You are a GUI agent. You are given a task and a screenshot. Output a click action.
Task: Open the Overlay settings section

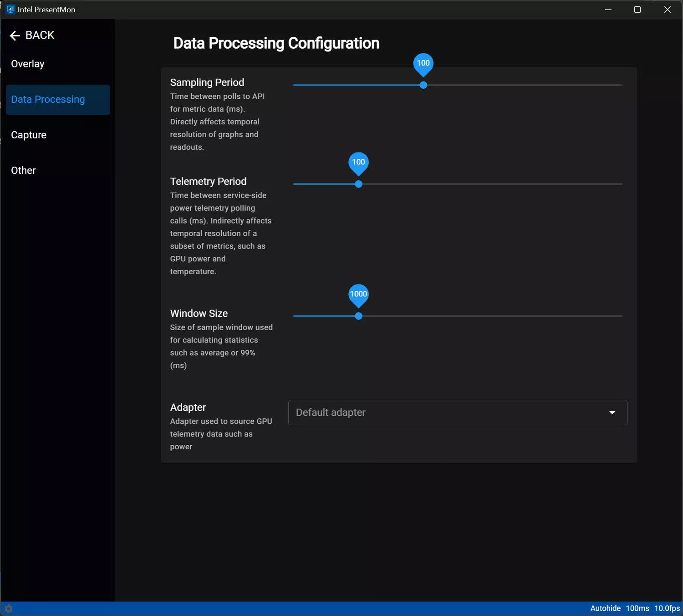click(x=28, y=64)
